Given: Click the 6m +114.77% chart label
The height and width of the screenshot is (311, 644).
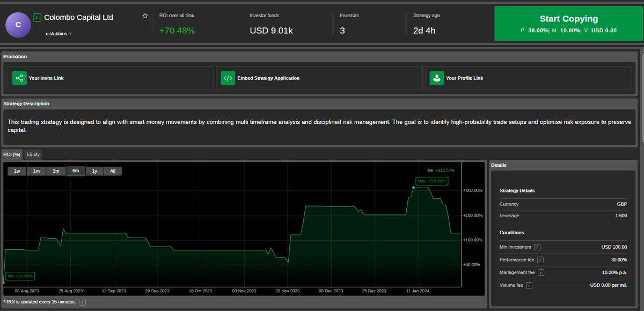Looking at the screenshot, I should pos(441,171).
